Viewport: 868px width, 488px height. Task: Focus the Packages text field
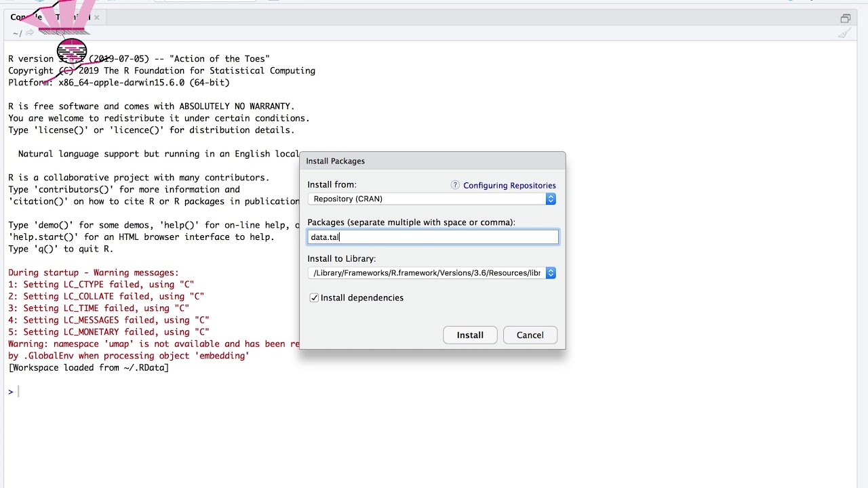(x=433, y=237)
